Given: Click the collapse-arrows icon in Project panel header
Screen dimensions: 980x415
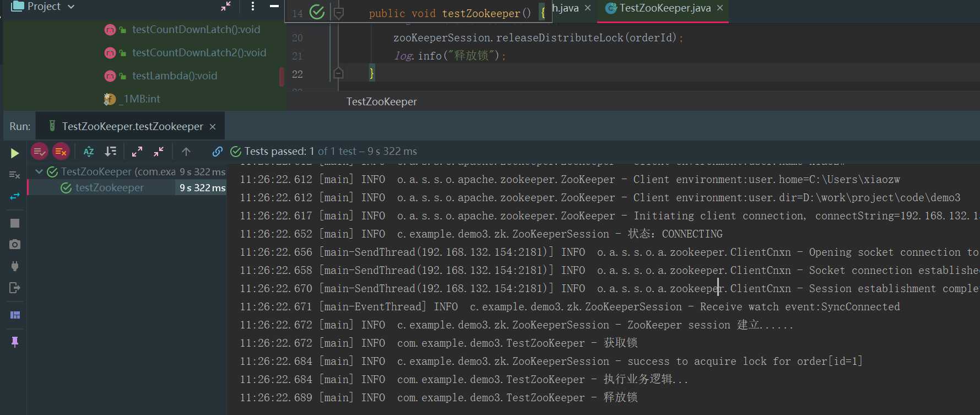Looking at the screenshot, I should [x=226, y=6].
